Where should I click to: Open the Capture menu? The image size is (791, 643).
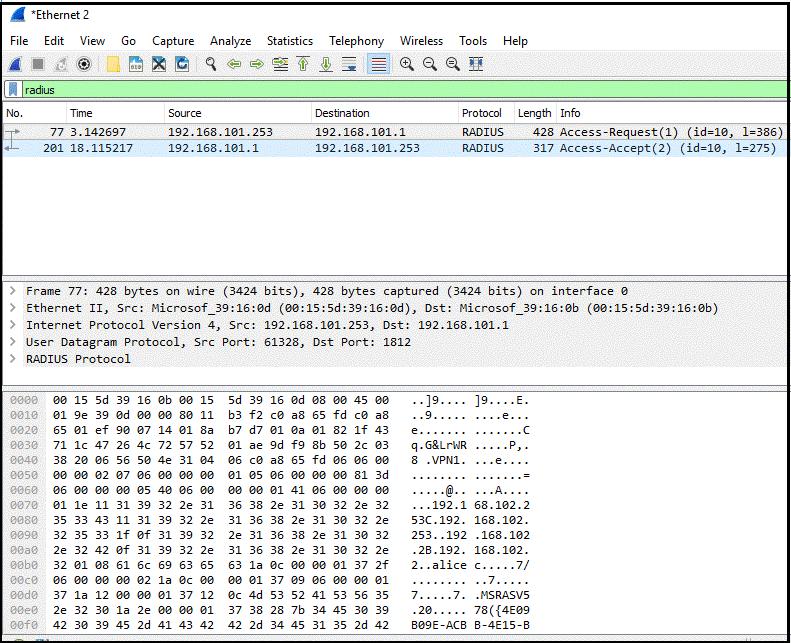[x=173, y=41]
